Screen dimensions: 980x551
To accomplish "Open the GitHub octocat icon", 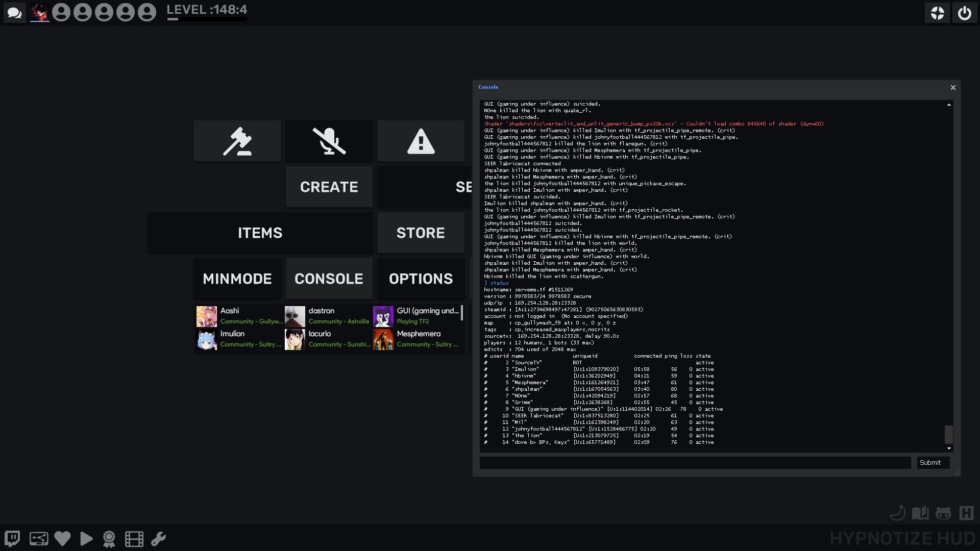I will (943, 513).
